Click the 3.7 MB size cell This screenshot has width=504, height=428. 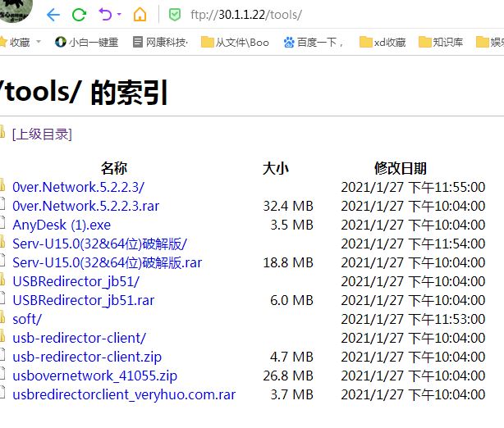click(291, 394)
